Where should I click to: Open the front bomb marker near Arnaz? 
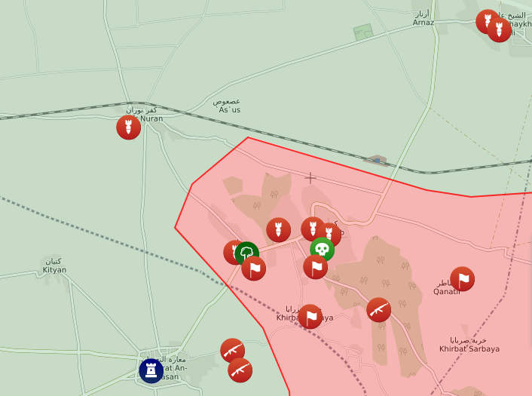tap(499, 30)
